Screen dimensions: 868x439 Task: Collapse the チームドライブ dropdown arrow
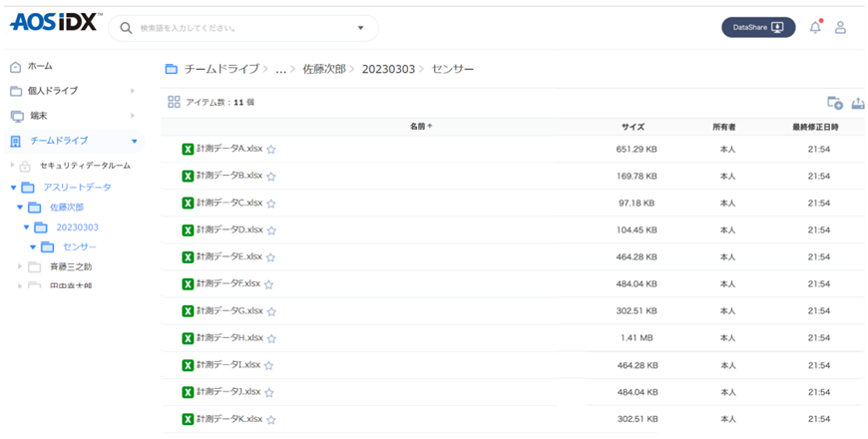point(134,141)
